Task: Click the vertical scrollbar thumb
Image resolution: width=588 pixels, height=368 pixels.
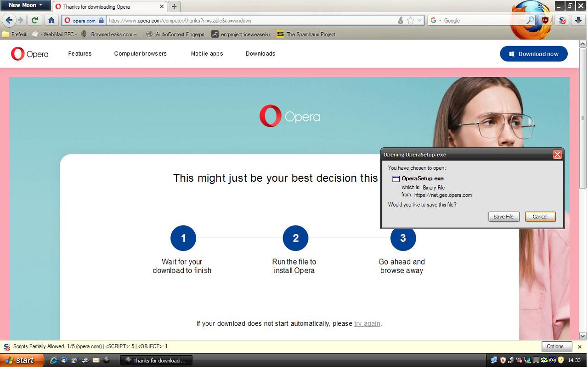Action: (x=583, y=118)
